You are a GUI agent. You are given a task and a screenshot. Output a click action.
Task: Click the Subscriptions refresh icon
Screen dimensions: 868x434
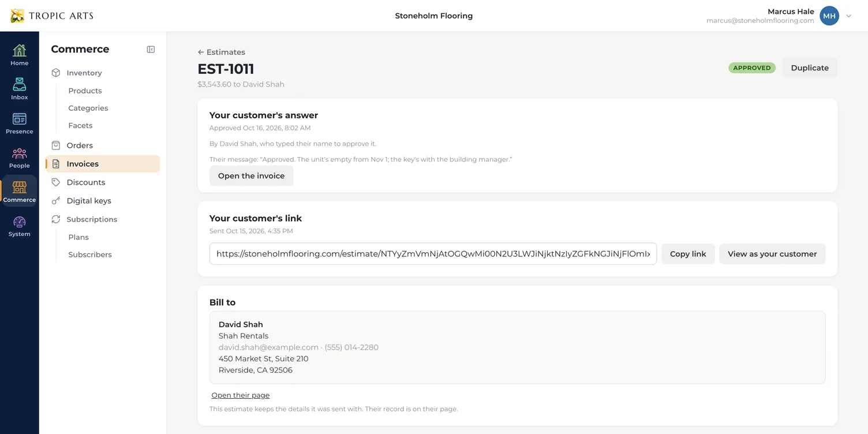56,219
